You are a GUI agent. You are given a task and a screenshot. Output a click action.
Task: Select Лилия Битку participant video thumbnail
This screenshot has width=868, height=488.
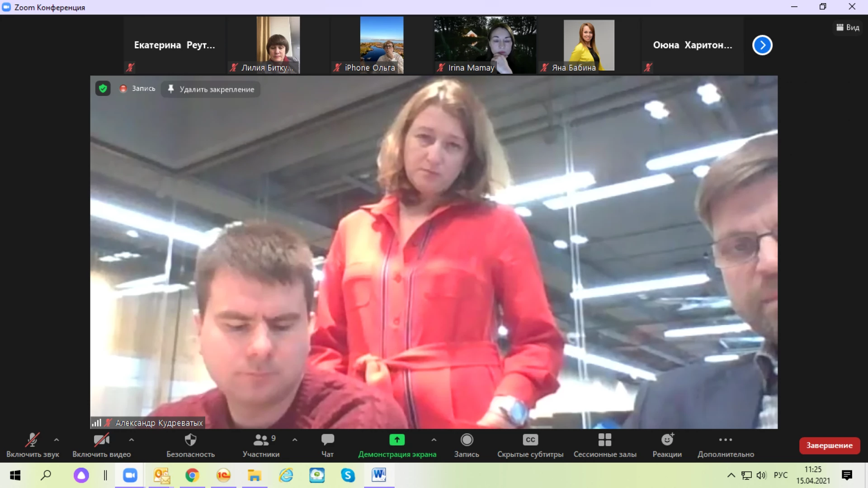278,45
